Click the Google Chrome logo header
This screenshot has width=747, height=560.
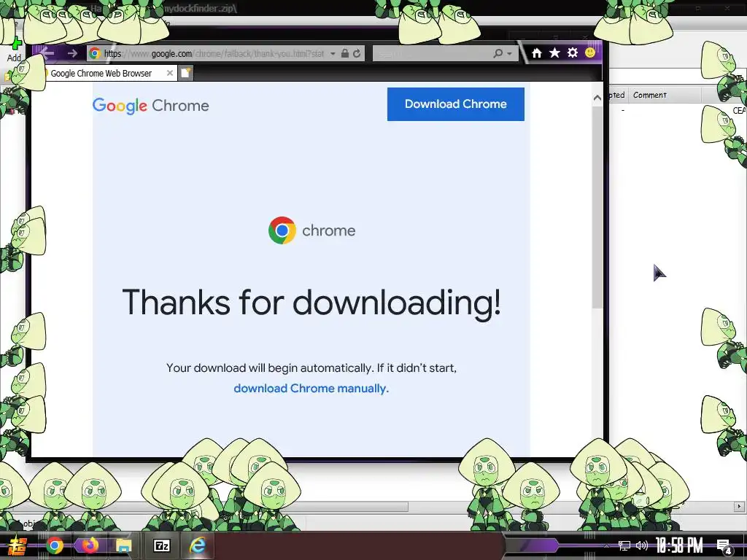[x=150, y=105]
